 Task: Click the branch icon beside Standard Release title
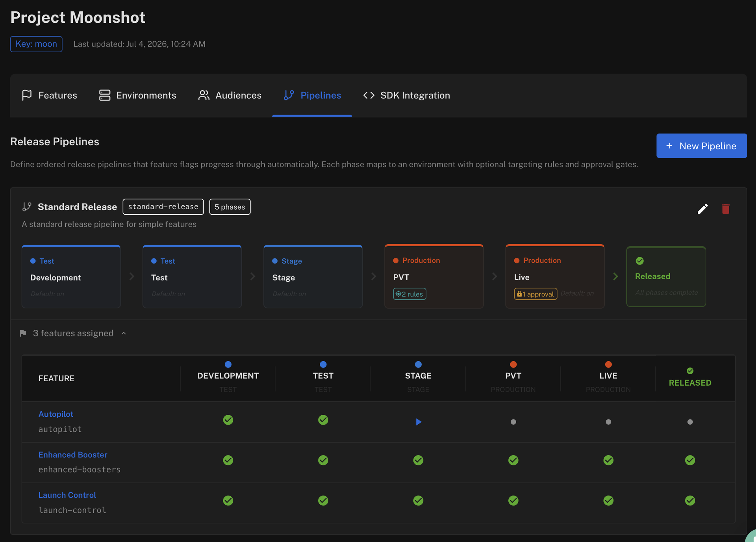click(27, 207)
